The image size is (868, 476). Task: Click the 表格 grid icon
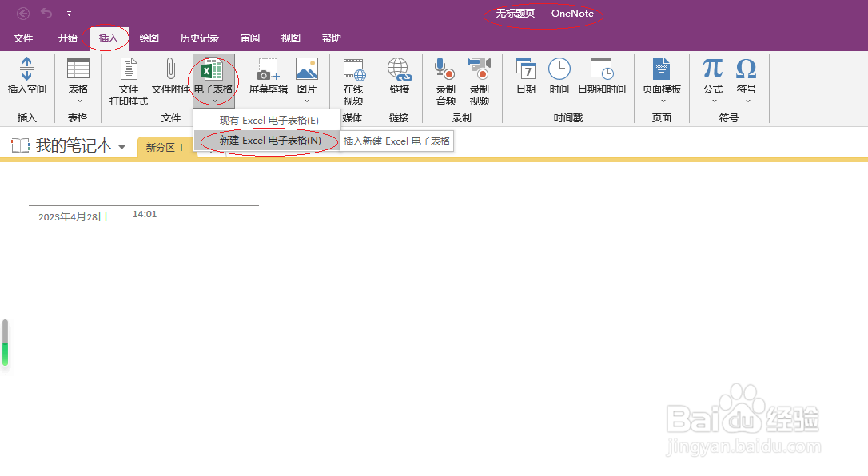pyautogui.click(x=78, y=69)
